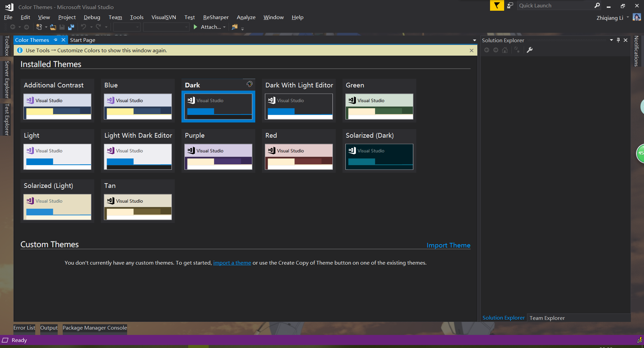
Task: Undo the last action via the Undo icon
Action: pos(83,27)
